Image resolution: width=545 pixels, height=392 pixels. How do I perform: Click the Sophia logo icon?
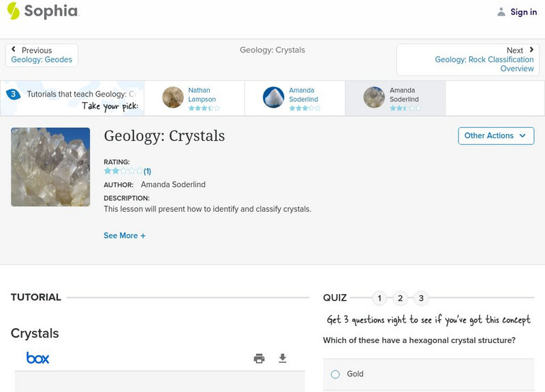pos(14,11)
